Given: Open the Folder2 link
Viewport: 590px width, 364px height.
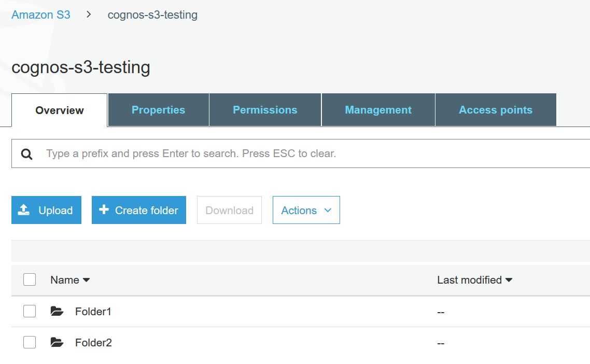Looking at the screenshot, I should click(93, 343).
